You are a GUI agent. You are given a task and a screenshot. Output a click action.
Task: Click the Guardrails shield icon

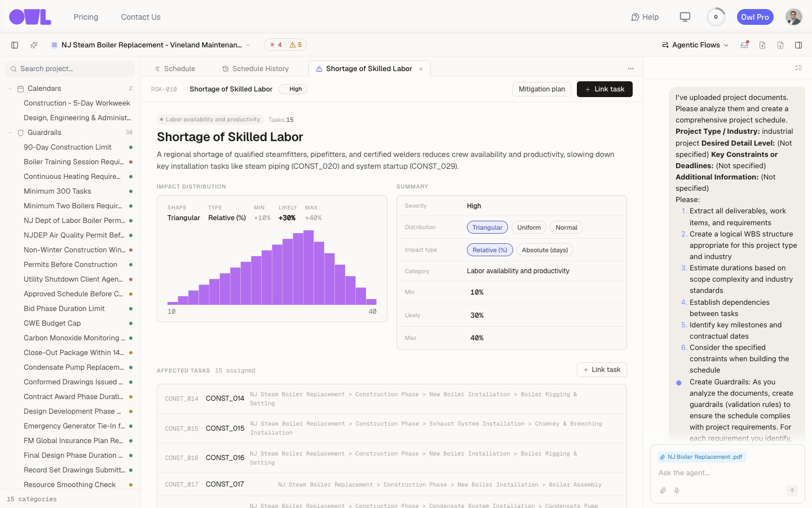[20, 133]
